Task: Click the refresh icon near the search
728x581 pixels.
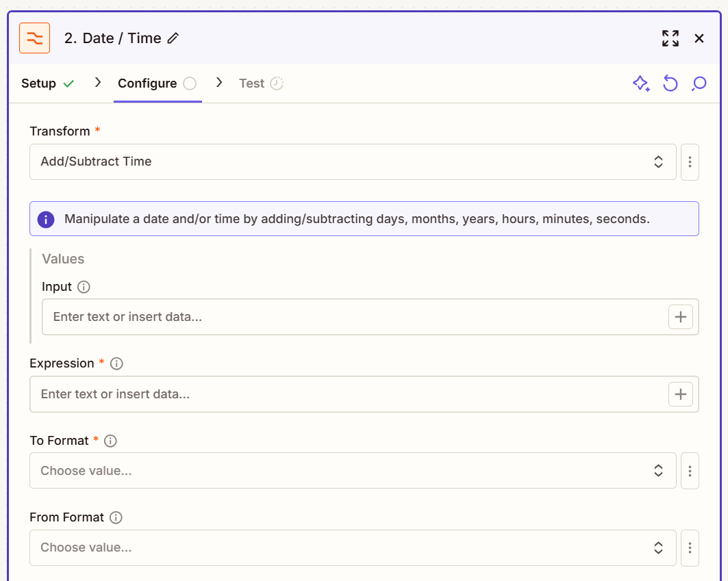Action: click(670, 83)
